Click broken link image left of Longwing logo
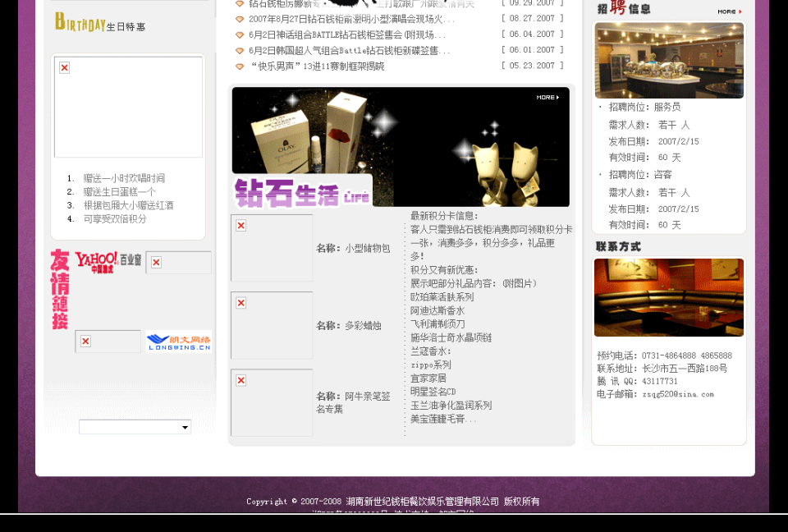Image resolution: width=788 pixels, height=532 pixels. tap(108, 342)
